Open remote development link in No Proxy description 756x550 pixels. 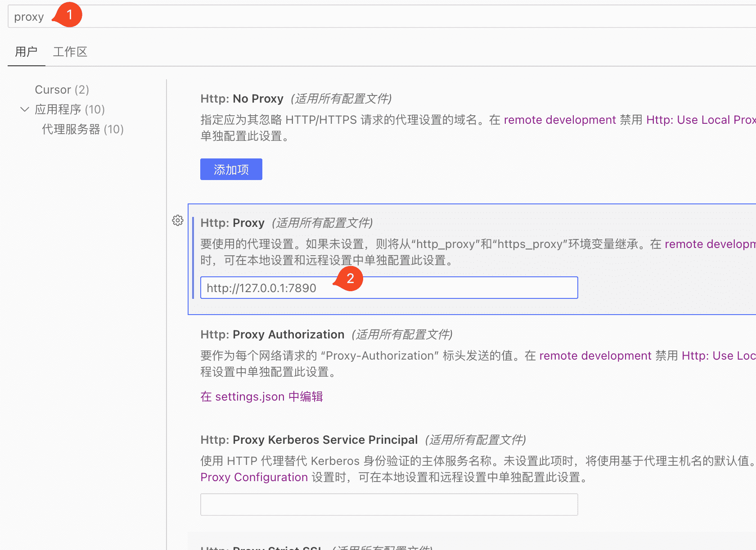(x=559, y=120)
